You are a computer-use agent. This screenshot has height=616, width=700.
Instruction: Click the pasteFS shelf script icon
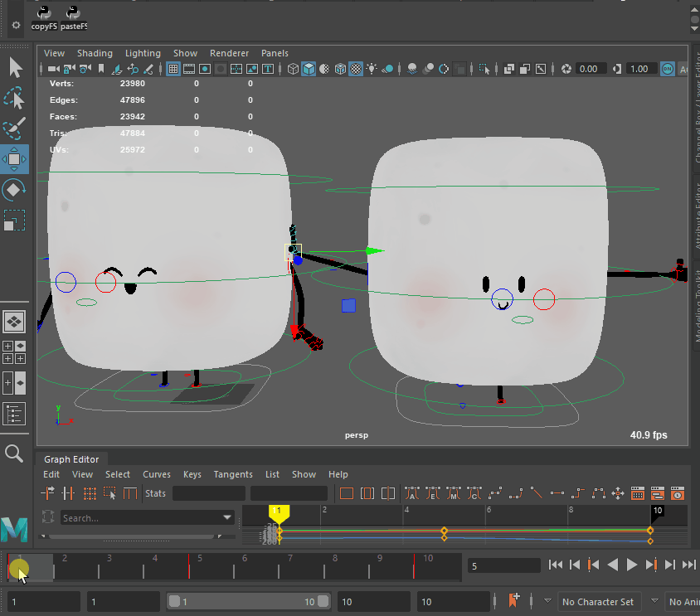tap(74, 12)
